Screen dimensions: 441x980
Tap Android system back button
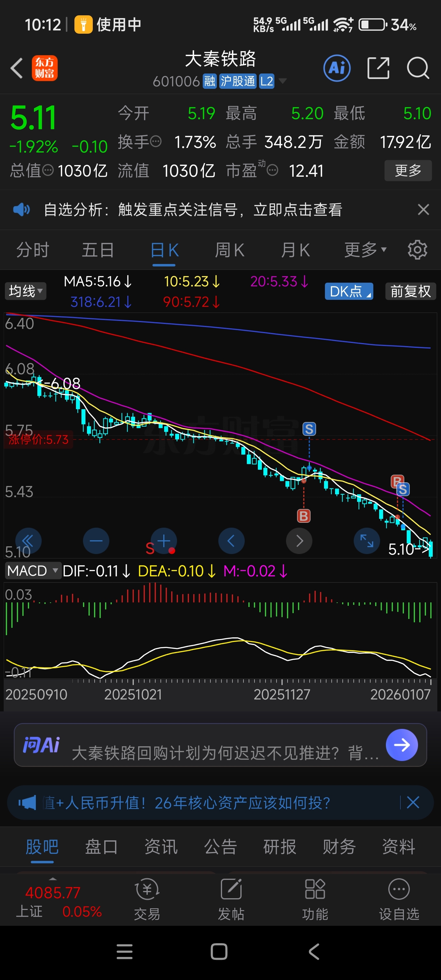coord(314,952)
